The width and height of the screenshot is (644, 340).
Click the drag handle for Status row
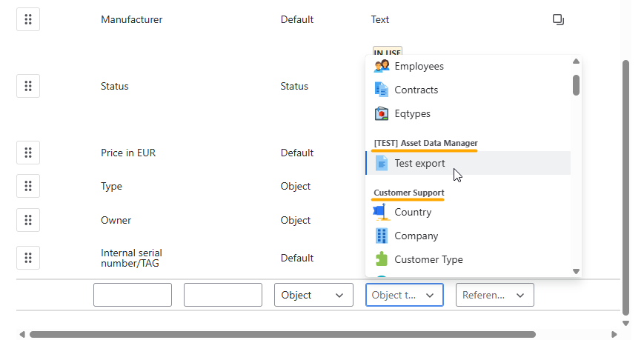coord(28,86)
